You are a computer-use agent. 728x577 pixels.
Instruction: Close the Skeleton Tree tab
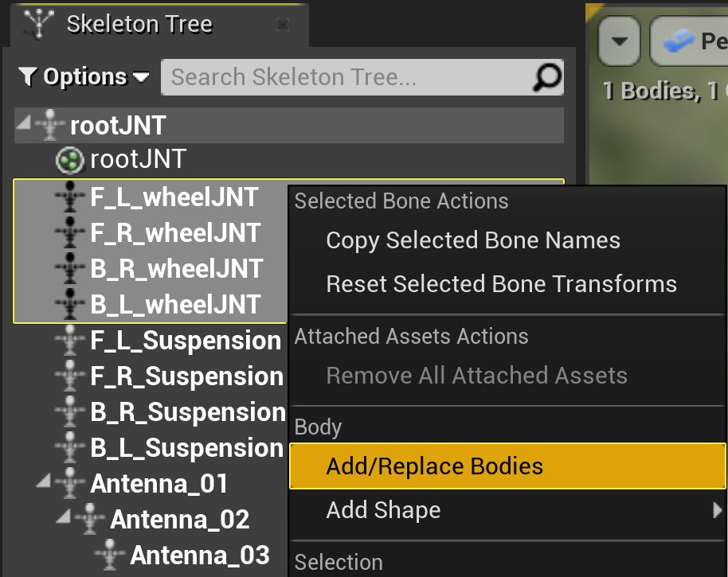point(282,25)
